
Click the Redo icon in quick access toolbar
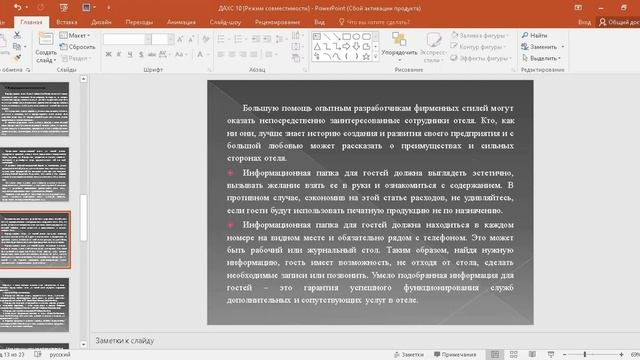click(x=40, y=7)
